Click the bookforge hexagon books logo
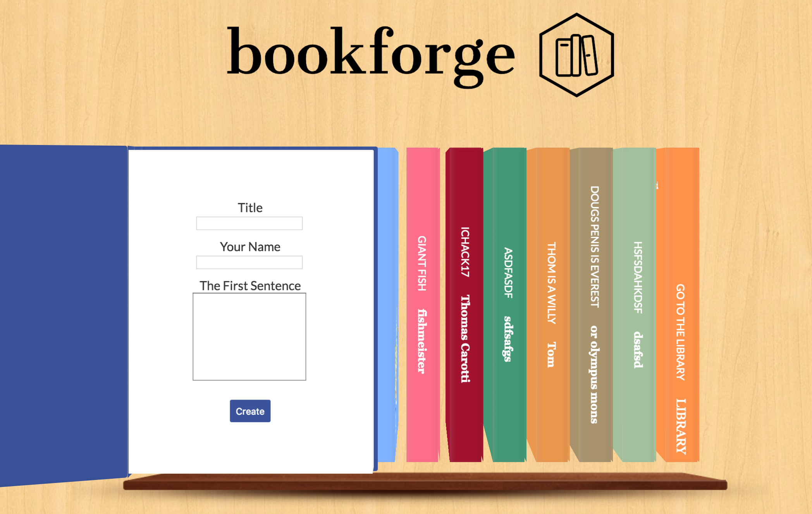The image size is (812, 514). click(x=576, y=55)
